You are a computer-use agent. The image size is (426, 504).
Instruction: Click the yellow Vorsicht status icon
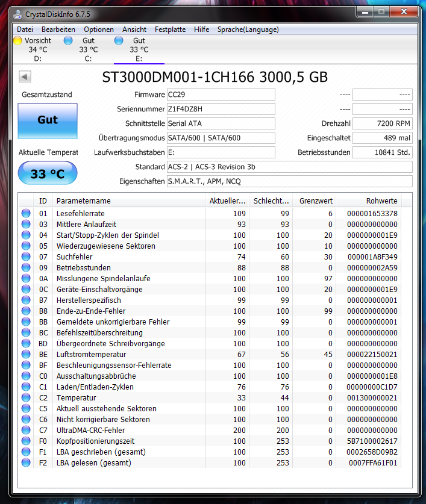17,40
